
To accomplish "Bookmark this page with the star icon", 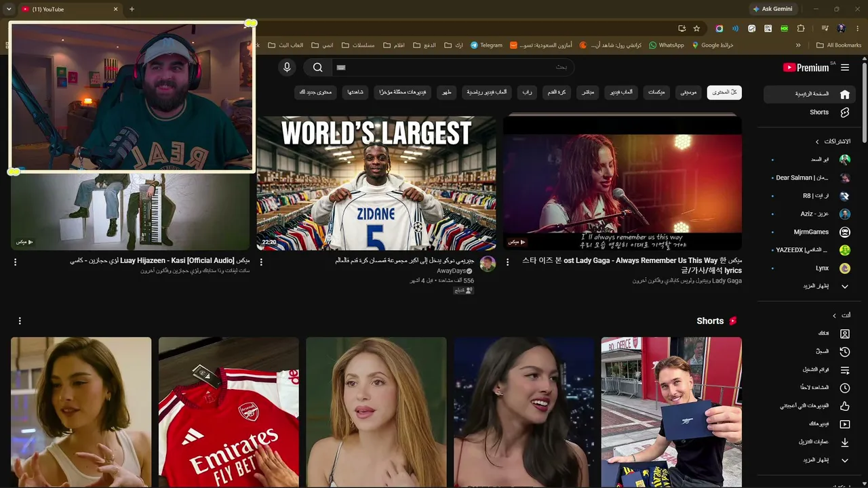I will (x=696, y=28).
